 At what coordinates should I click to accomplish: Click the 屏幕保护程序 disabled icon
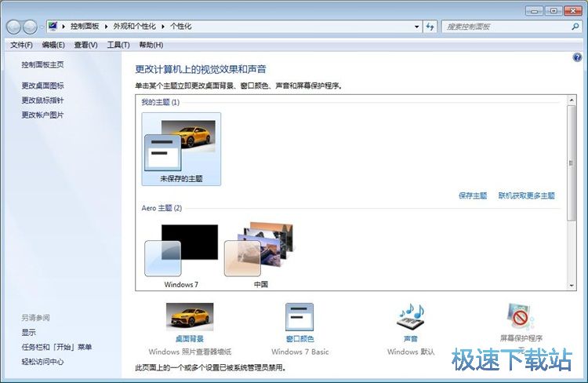(521, 316)
